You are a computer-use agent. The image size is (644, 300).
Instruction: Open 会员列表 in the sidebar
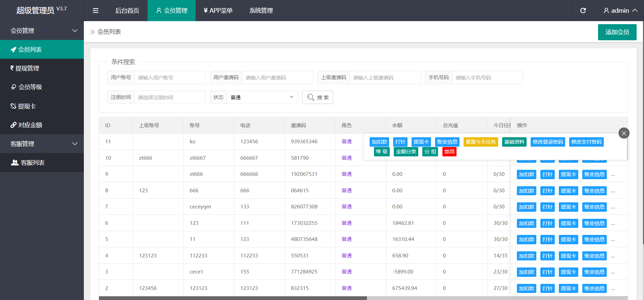pos(42,50)
